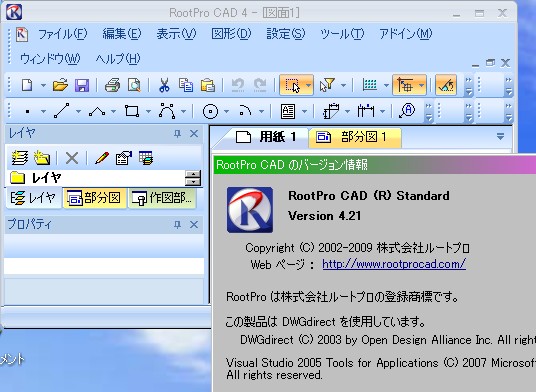The width and height of the screenshot is (536, 392).
Task: Open layer properties icon
Action: [x=123, y=158]
